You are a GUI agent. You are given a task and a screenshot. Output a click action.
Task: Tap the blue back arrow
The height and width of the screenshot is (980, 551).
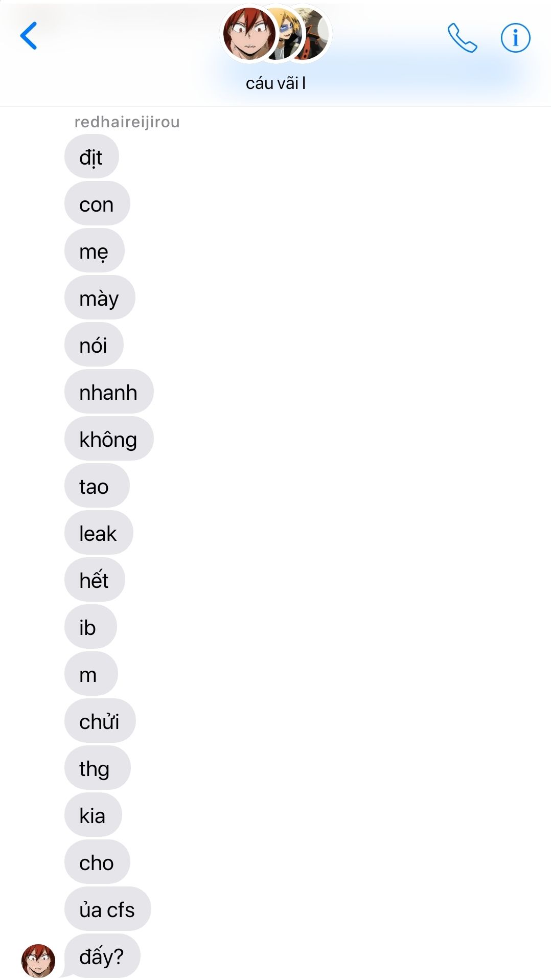coord(29,36)
